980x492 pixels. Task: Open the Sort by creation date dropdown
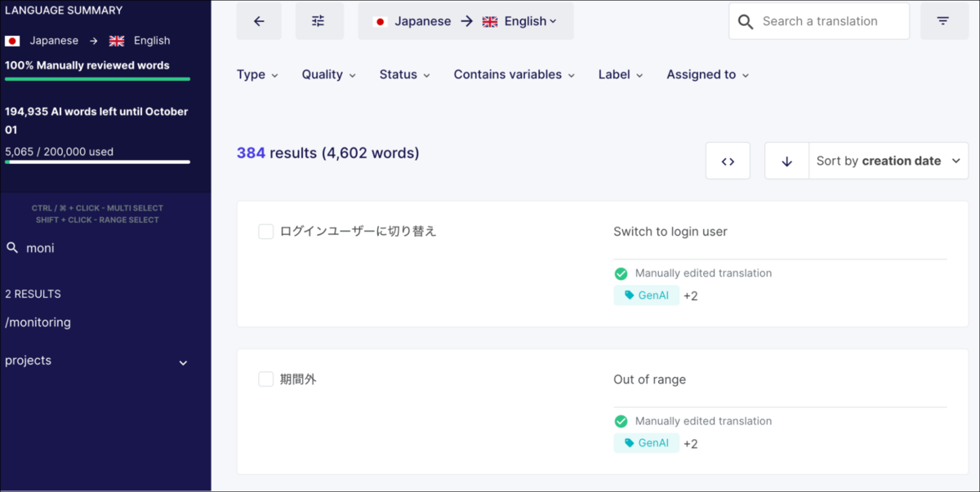click(x=888, y=160)
